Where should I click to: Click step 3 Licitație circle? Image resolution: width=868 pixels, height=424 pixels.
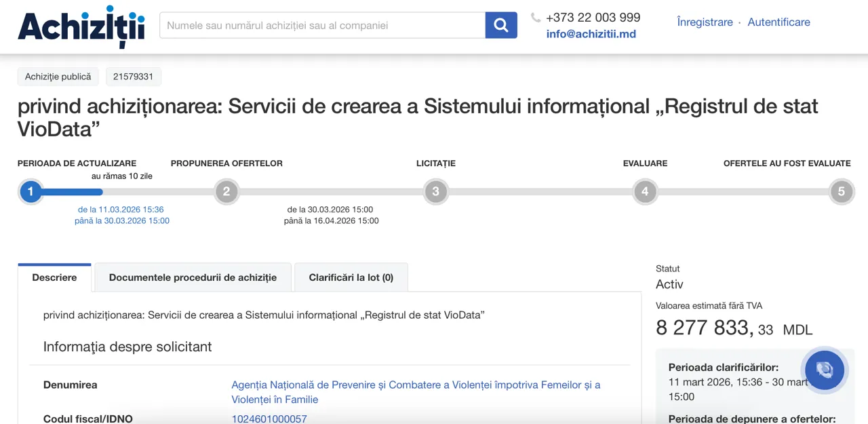pyautogui.click(x=435, y=191)
